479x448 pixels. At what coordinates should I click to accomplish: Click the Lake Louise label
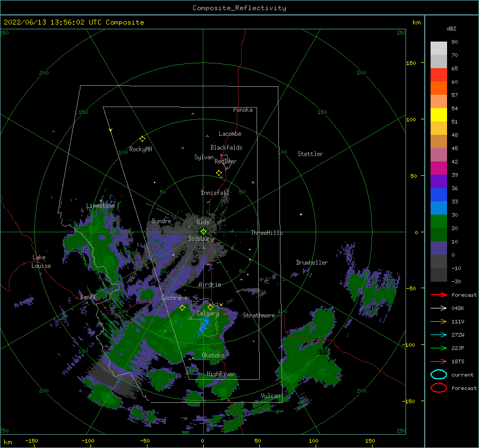coord(41,262)
